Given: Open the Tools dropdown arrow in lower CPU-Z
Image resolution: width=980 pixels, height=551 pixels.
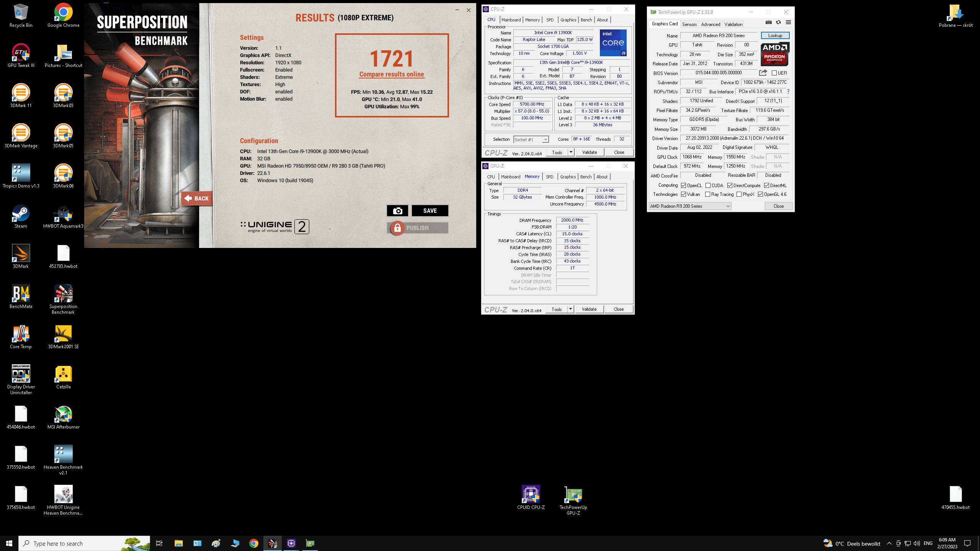Looking at the screenshot, I should (x=570, y=309).
